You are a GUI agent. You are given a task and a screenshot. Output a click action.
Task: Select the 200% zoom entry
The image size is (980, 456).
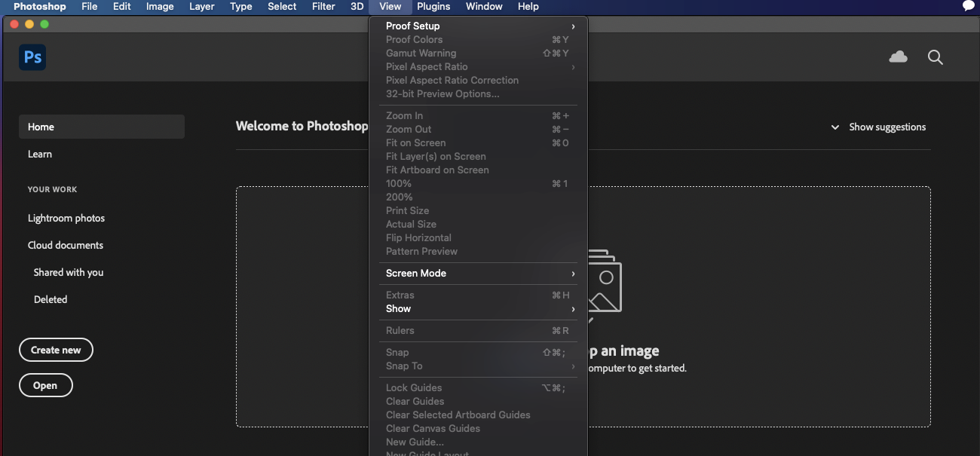pos(478,197)
